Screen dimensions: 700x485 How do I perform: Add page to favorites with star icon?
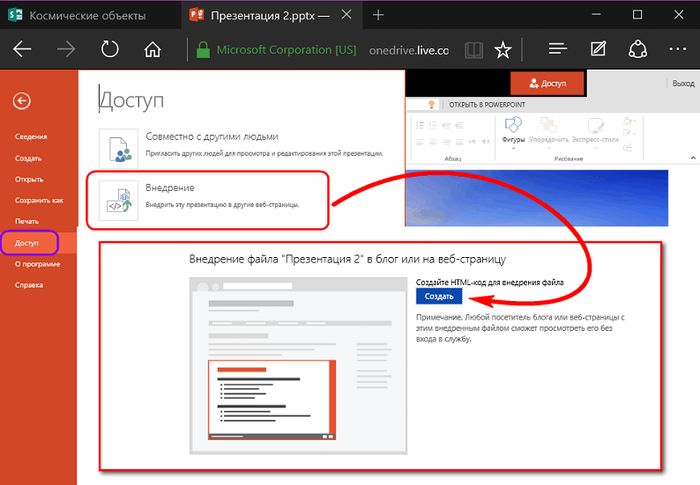(x=503, y=49)
